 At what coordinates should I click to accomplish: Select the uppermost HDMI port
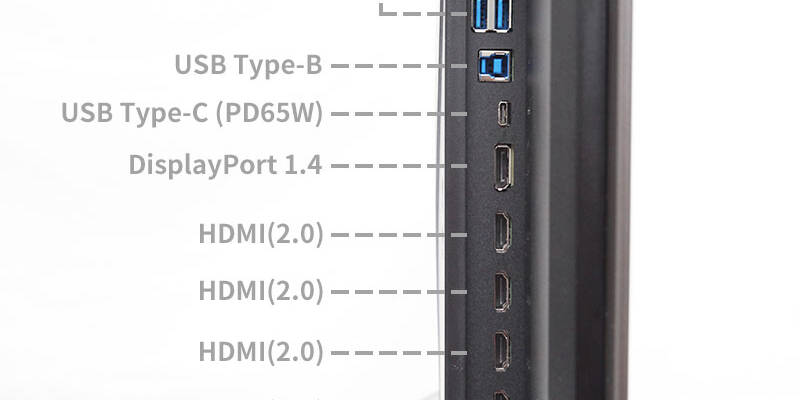503,233
